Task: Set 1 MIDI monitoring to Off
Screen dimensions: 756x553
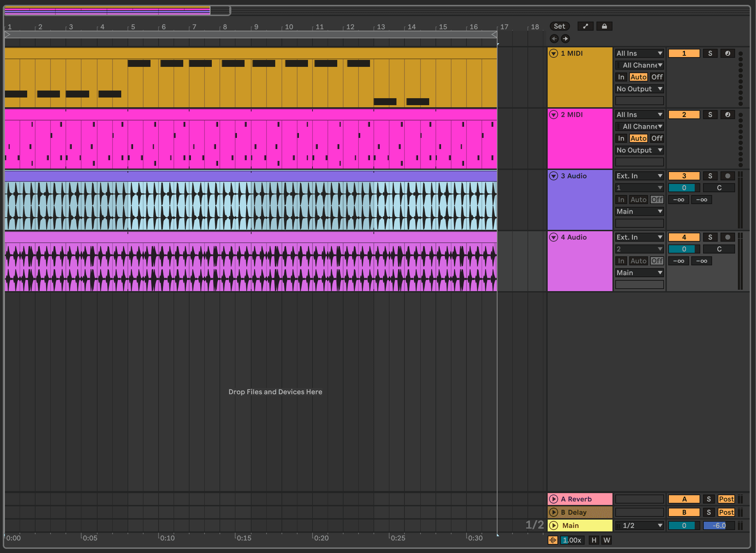Action: 657,77
